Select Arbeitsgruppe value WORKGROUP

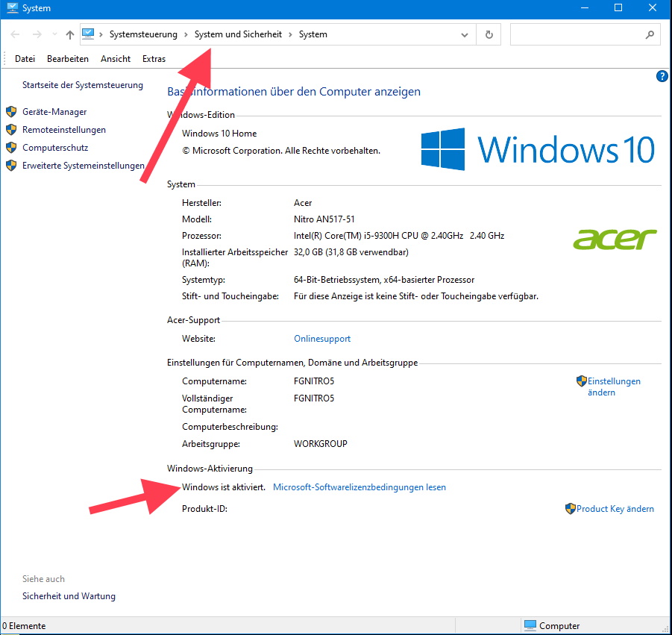[320, 444]
